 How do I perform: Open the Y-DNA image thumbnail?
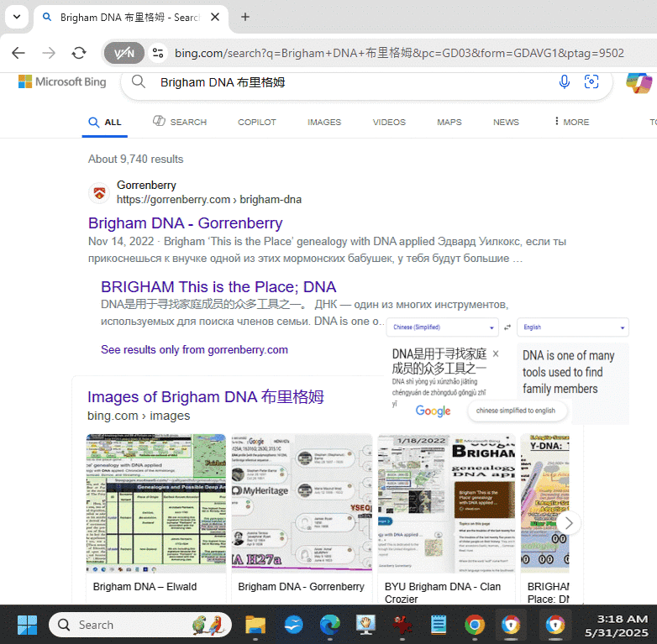coord(544,503)
